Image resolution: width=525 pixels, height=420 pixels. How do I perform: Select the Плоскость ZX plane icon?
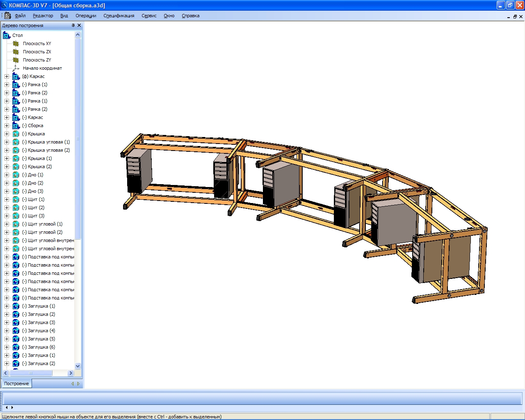pos(16,52)
